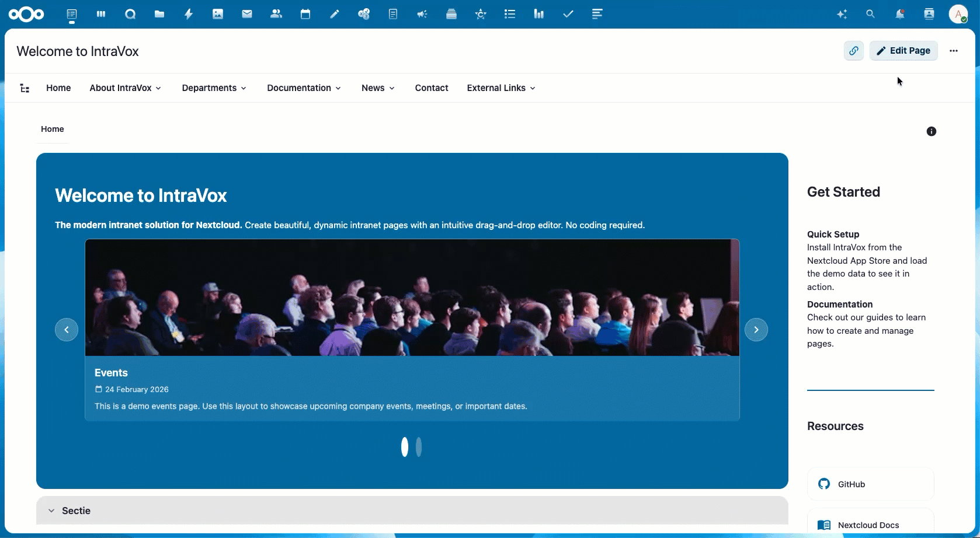Select the second carousel indicator dot
The image size is (980, 538).
419,447
